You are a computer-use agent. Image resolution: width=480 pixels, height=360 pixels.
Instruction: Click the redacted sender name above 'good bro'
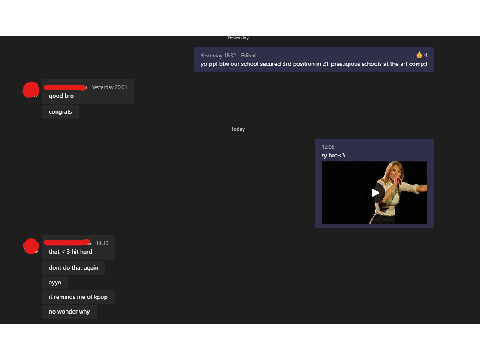65,87
